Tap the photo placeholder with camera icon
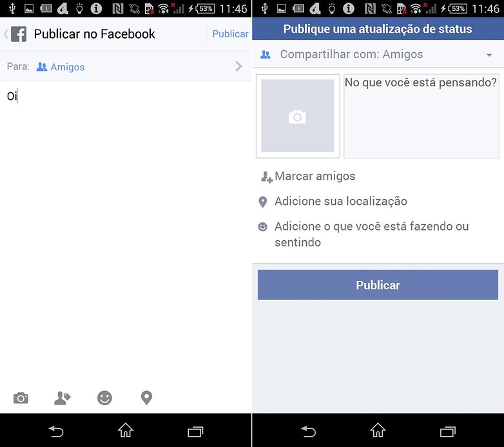This screenshot has height=447, width=504. (x=298, y=116)
